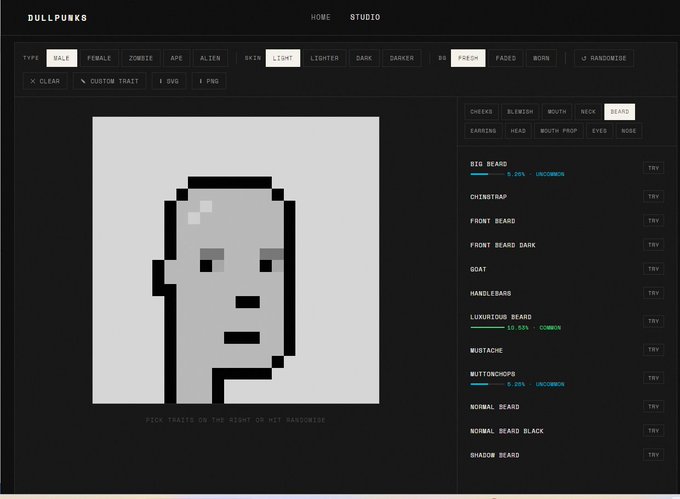Click the BIG BEARD rarity bar
The width and height of the screenshot is (680, 499).
coord(487,174)
